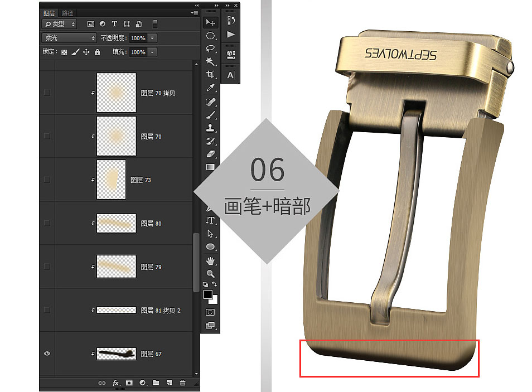Open the 3D panel icon
Screen dimensions: 532x392
click(231, 54)
